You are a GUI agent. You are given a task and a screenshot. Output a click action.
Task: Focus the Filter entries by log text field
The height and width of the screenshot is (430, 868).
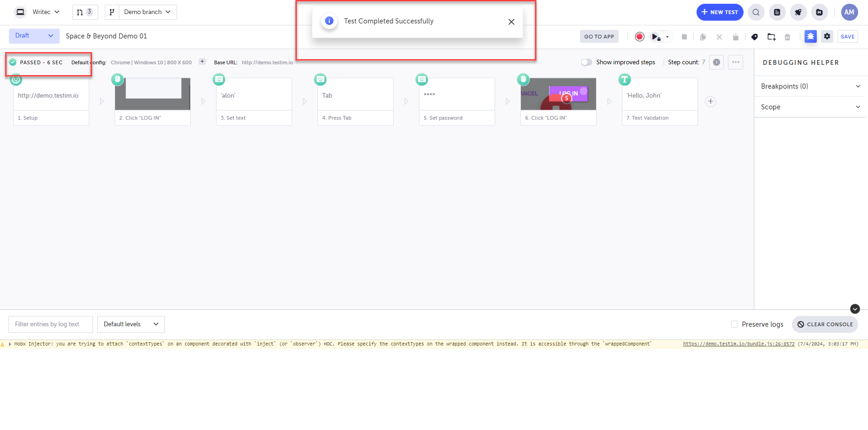coord(51,324)
